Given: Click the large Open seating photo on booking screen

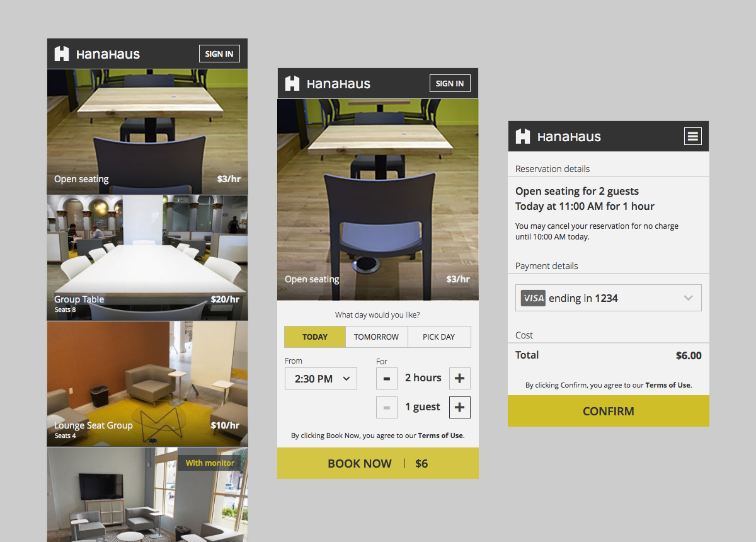Looking at the screenshot, I should click(378, 199).
